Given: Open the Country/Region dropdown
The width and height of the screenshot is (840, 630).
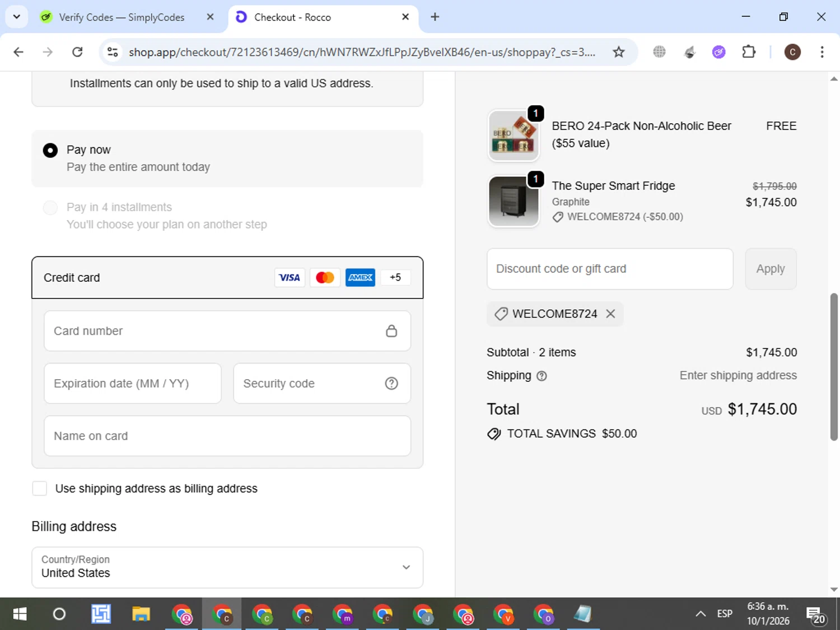Looking at the screenshot, I should click(227, 567).
